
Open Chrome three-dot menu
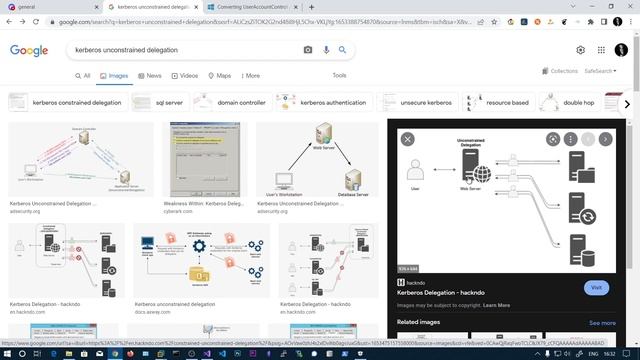click(631, 22)
